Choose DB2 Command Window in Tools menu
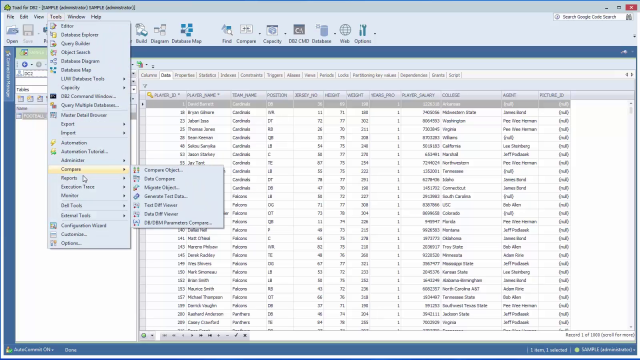This screenshot has width=640, height=360. point(89,96)
